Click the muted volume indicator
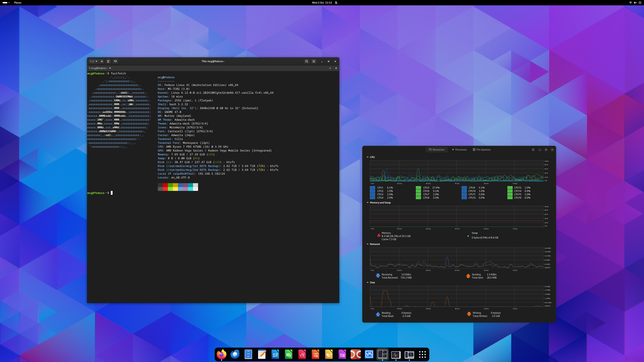The width and height of the screenshot is (644, 362). [x=635, y=3]
